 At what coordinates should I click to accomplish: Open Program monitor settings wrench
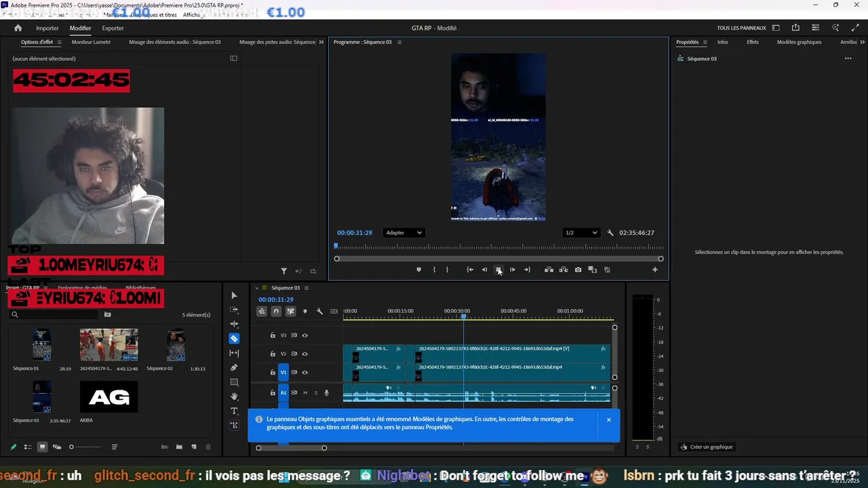click(610, 232)
